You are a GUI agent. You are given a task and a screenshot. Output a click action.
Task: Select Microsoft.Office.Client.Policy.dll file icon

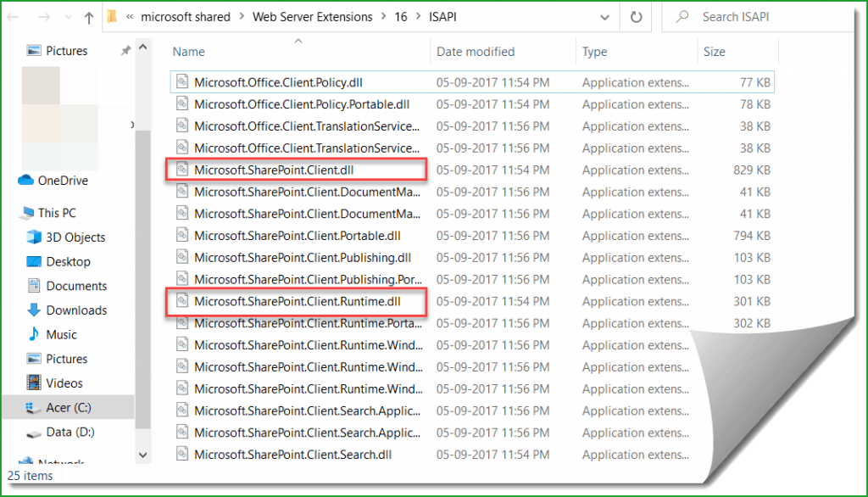[182, 82]
